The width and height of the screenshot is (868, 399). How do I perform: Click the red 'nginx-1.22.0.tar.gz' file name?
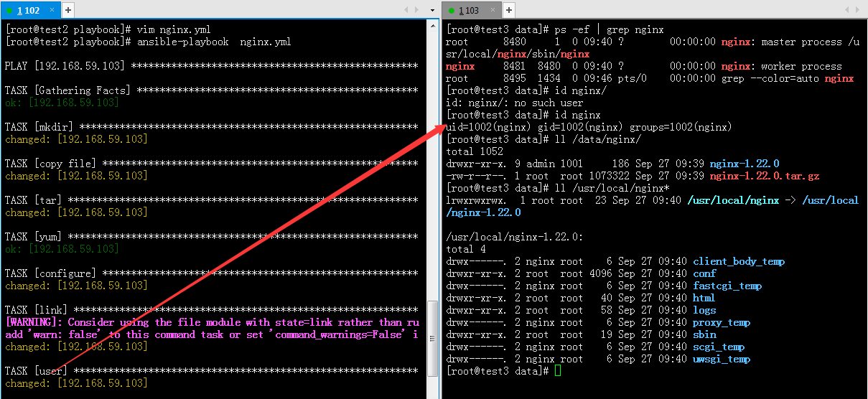[765, 176]
